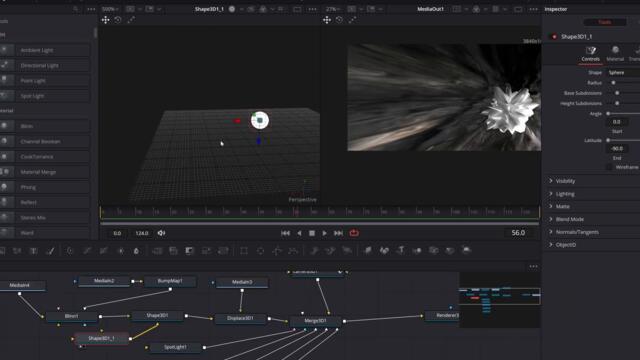Click the effects search magnifier icon

click(76, 9)
